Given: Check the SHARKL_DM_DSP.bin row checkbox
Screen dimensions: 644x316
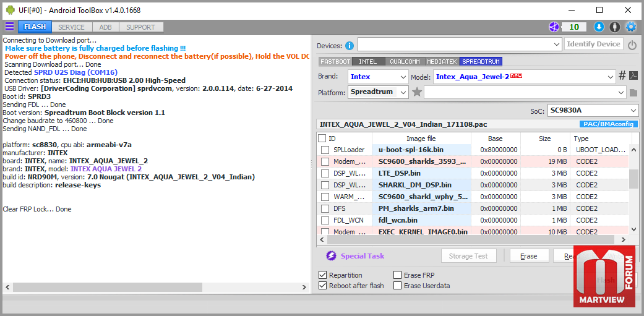Looking at the screenshot, I should (x=325, y=185).
